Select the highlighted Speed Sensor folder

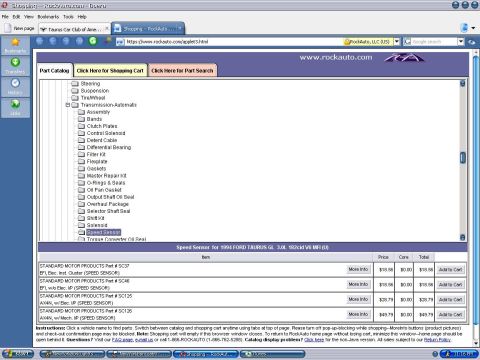[x=103, y=232]
